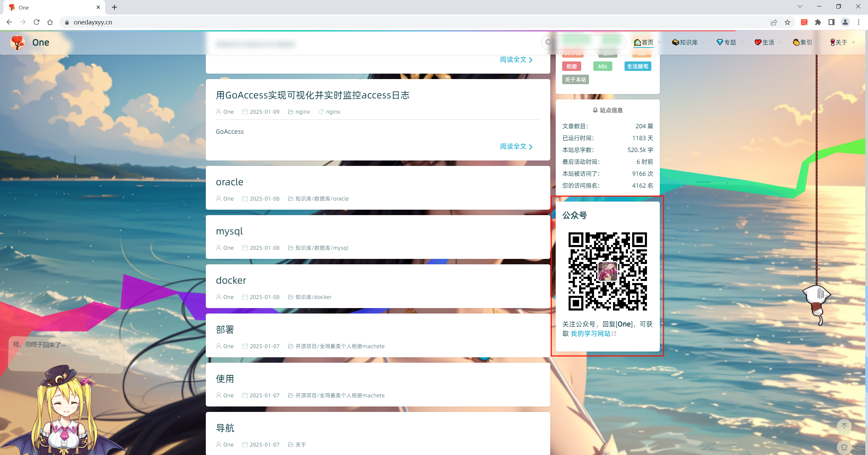Open category 知识库/docker
Image resolution: width=868 pixels, height=455 pixels.
pyautogui.click(x=313, y=297)
